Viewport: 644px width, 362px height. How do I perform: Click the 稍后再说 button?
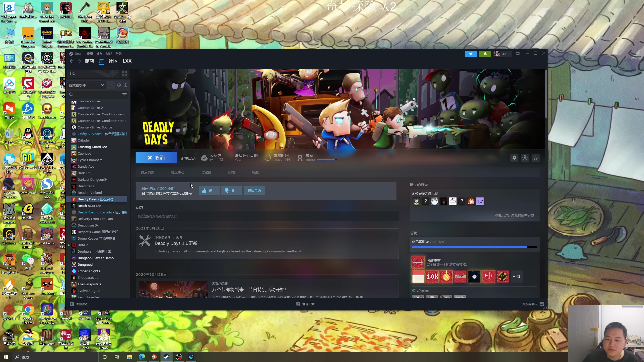(254, 191)
